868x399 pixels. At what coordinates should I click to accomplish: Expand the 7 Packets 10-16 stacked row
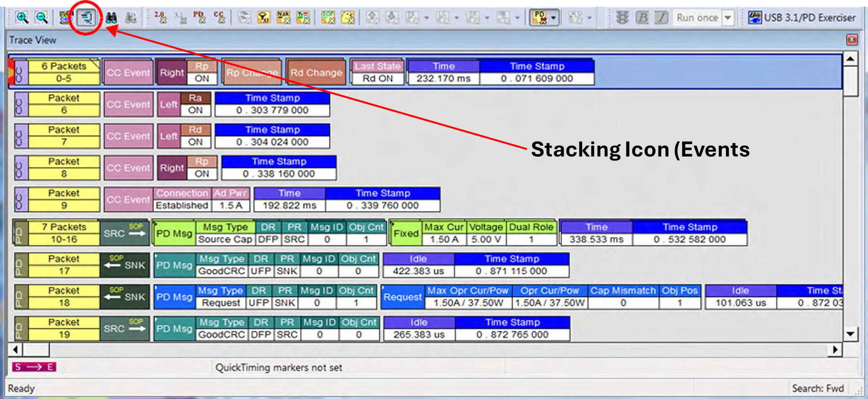[x=63, y=233]
